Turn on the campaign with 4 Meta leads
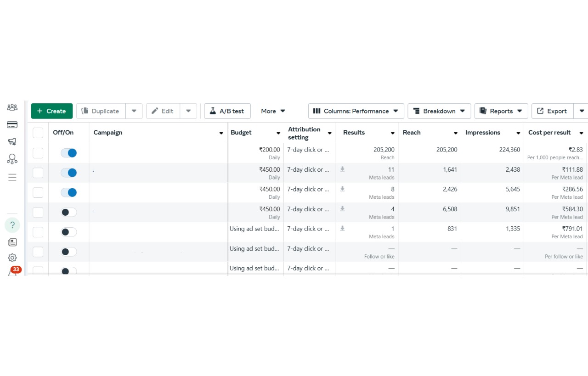 [x=69, y=212]
